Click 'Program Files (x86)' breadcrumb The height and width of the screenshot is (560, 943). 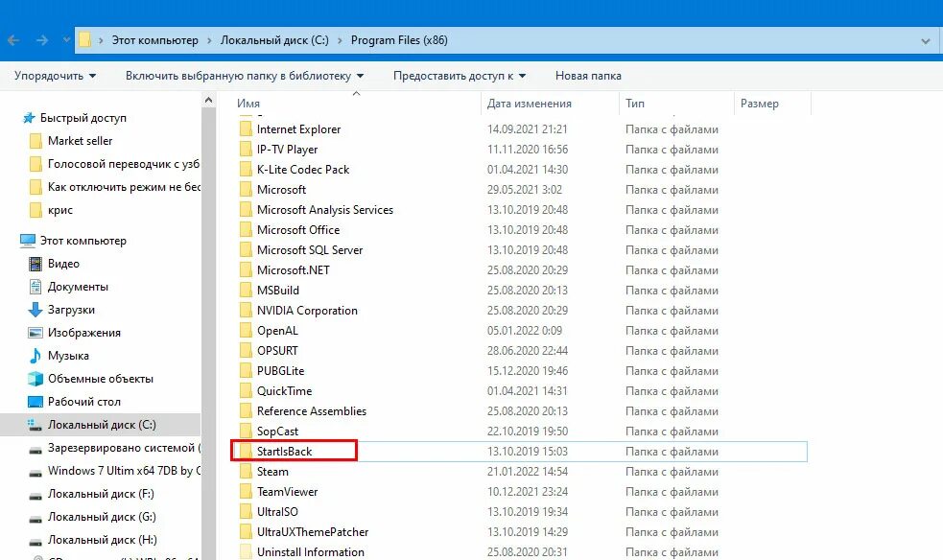(x=399, y=40)
